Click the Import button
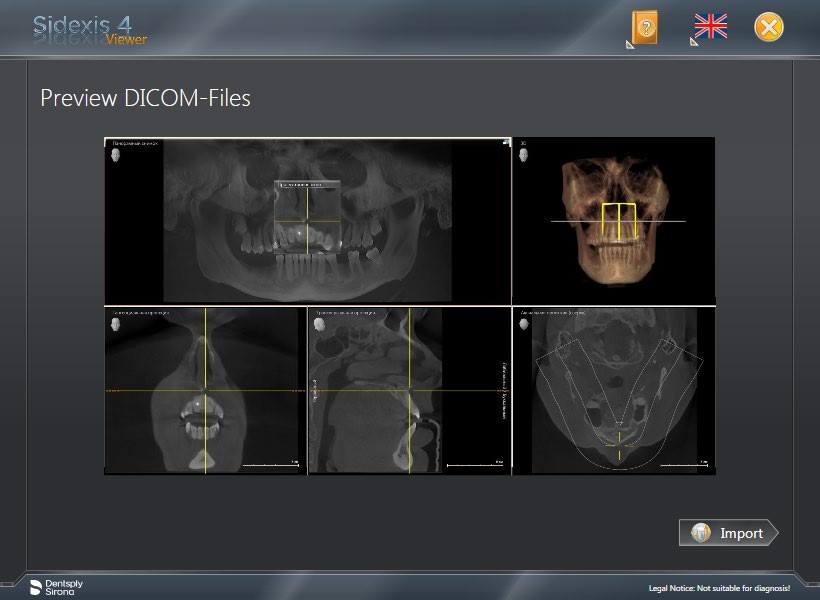Viewport: 820px width, 600px height. coord(729,533)
